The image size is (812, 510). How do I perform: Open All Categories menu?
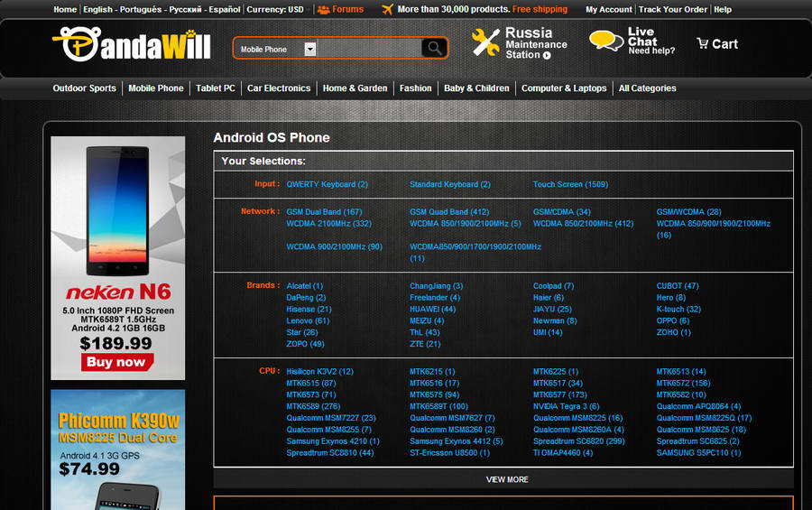[x=647, y=88]
